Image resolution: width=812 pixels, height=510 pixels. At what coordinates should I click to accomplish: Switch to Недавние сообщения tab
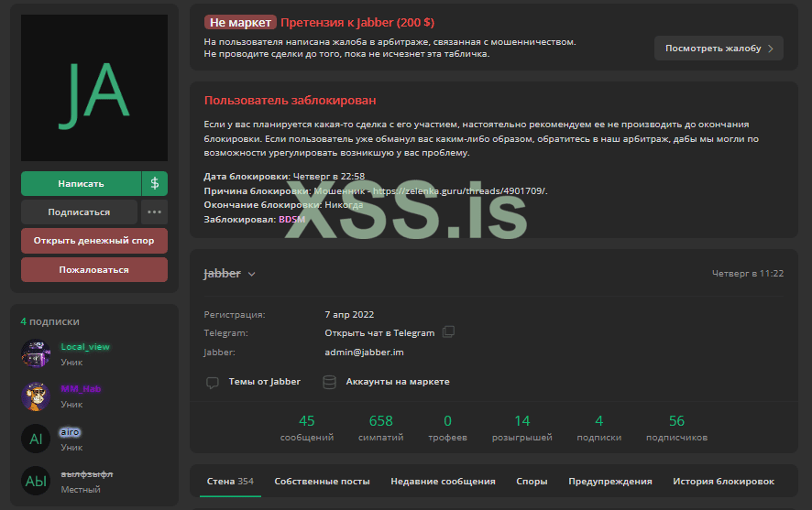pyautogui.click(x=443, y=481)
